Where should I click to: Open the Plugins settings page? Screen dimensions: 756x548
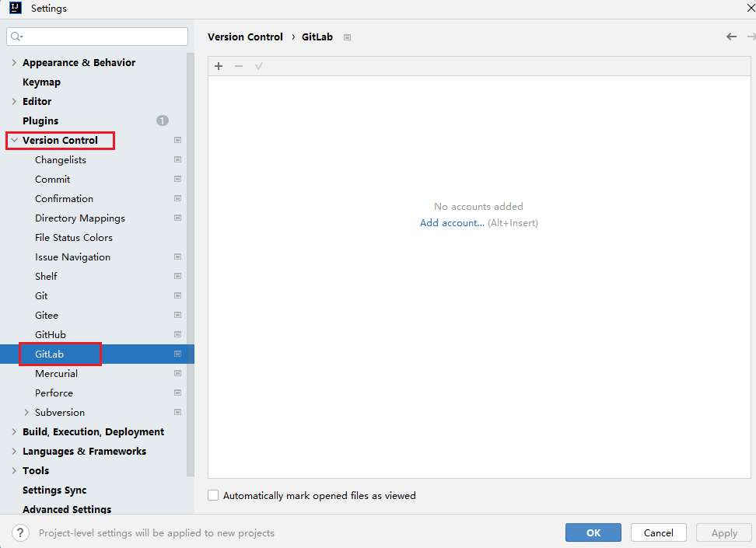pos(40,120)
